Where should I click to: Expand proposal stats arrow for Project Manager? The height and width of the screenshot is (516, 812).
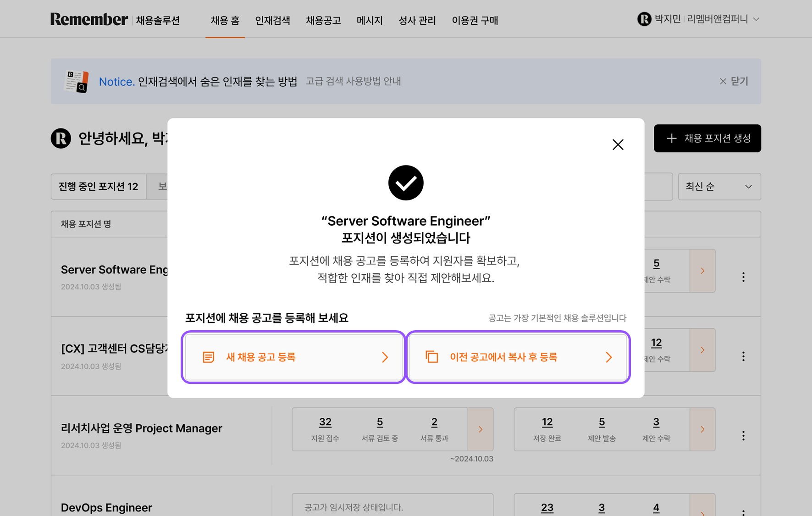[x=702, y=429]
